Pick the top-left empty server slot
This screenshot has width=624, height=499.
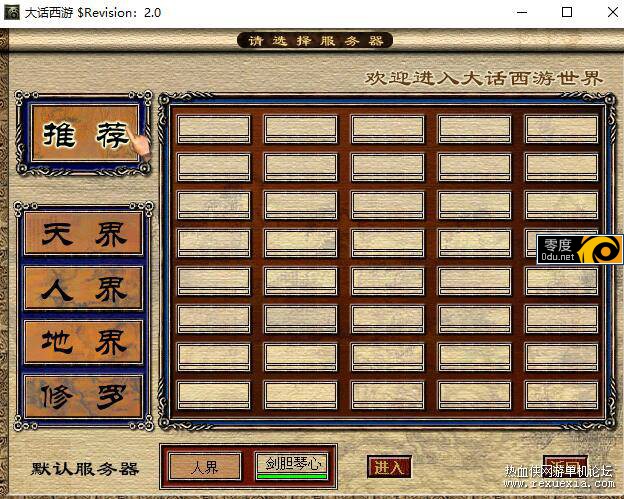pos(214,129)
